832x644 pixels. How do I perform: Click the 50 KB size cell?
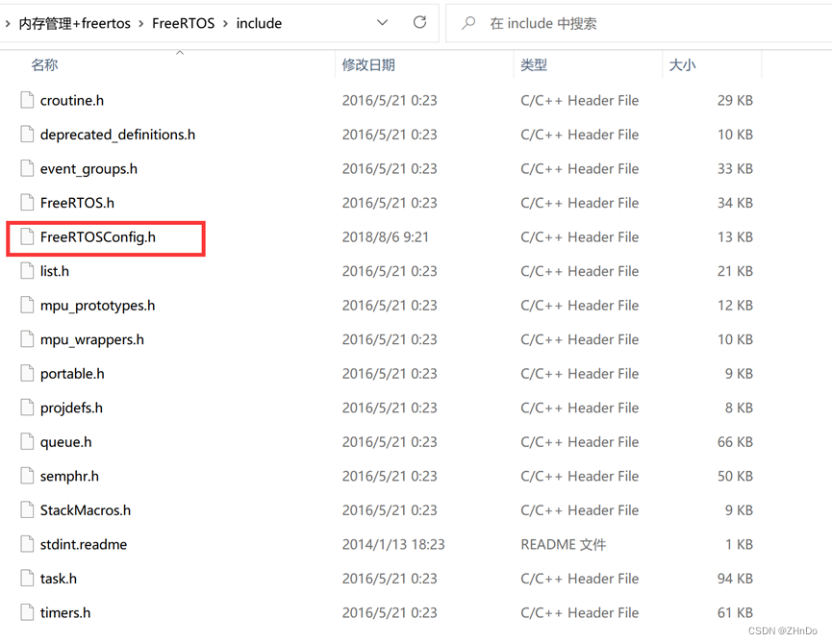[735, 476]
